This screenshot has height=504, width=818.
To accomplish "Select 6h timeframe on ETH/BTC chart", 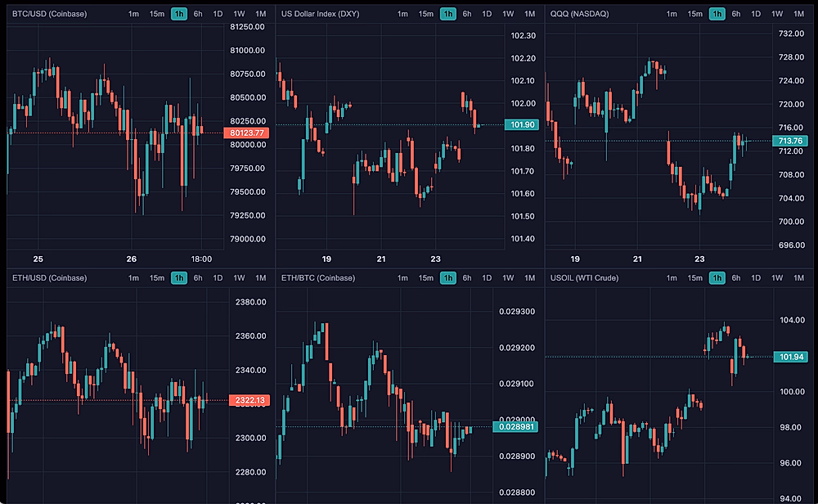I will [467, 278].
